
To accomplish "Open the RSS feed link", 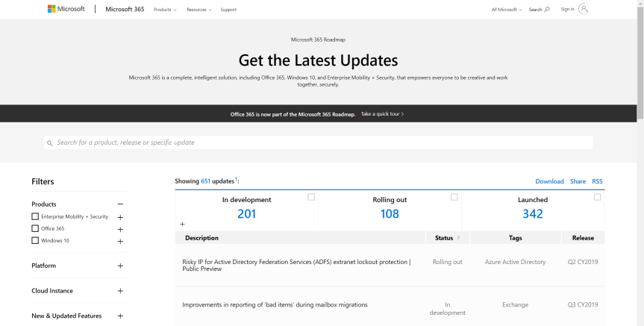I will click(x=597, y=181).
